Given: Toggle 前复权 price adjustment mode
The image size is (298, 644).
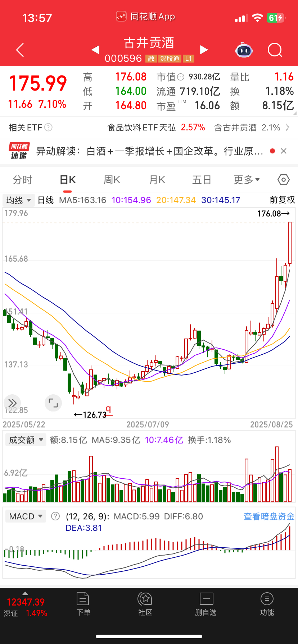Looking at the screenshot, I should tap(283, 200).
